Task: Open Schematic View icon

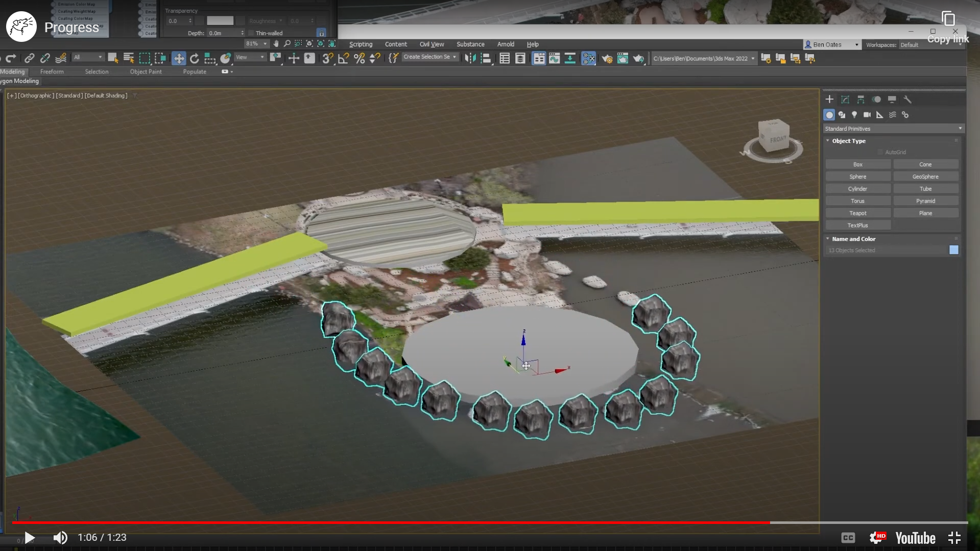Action: pos(570,58)
